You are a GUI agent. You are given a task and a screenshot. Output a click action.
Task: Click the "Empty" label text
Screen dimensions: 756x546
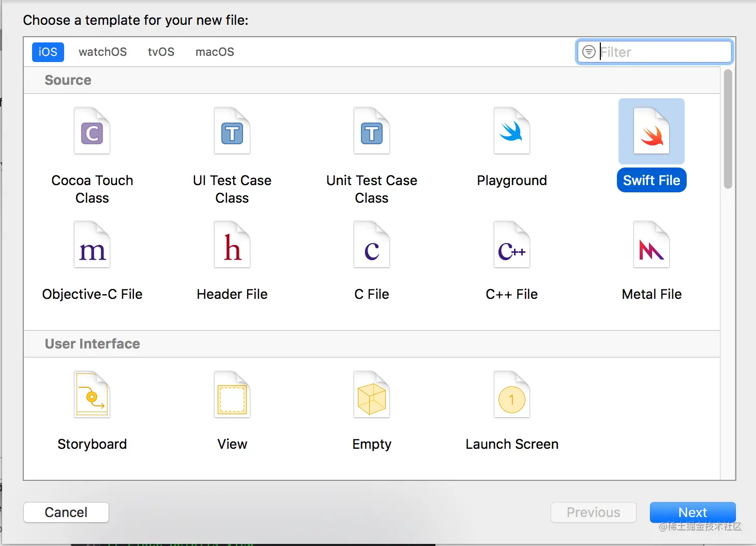coord(372,444)
